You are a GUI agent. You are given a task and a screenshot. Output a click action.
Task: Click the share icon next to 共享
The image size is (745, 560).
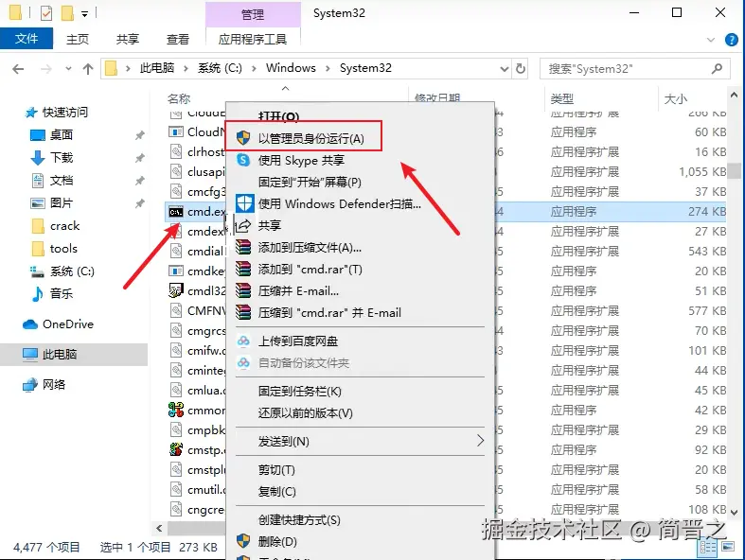coord(243,225)
